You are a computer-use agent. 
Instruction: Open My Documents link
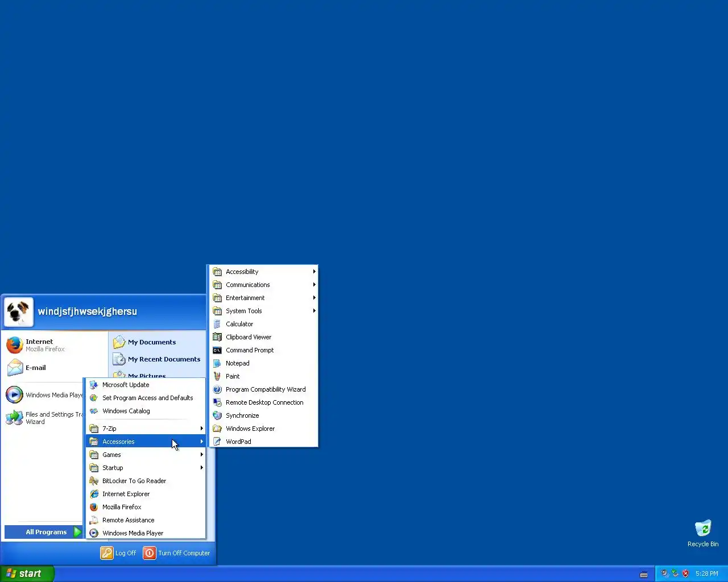[x=152, y=342]
